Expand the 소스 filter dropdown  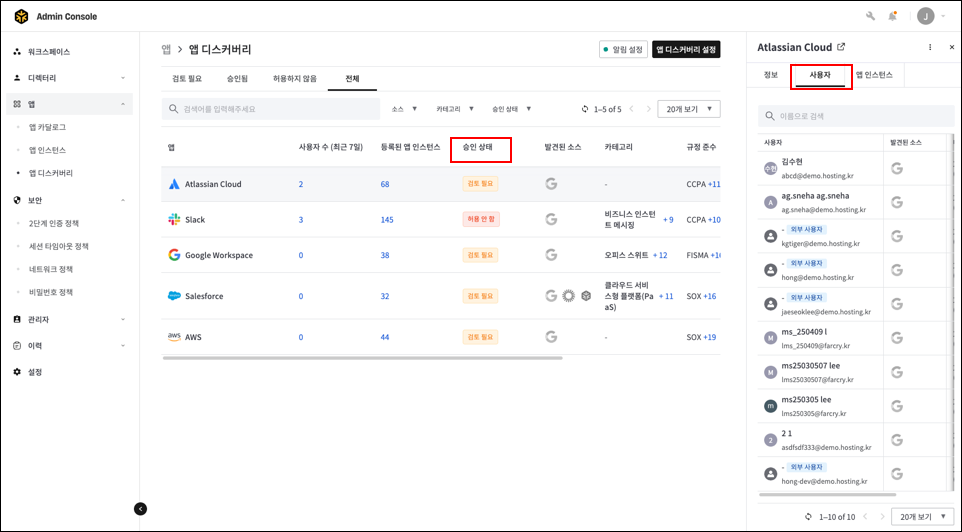coord(404,109)
